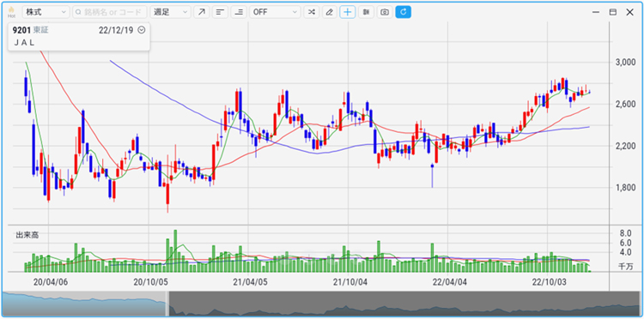Viewport: 644px width, 319px height.
Task: Expand the 9201 JAL info chevron
Action: coord(142,30)
